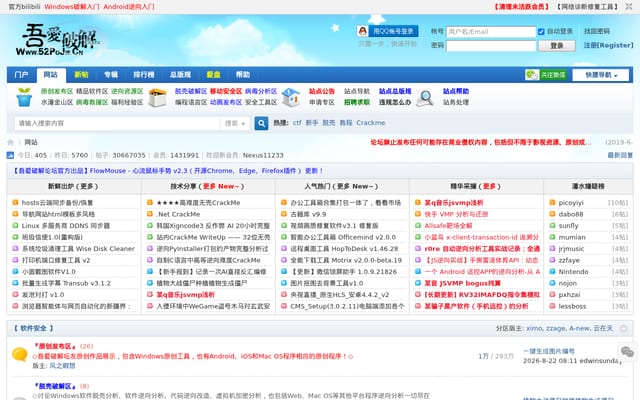Click the 注册 Register link
Image resolution: width=640 pixels, height=400 pixels.
coord(609,45)
